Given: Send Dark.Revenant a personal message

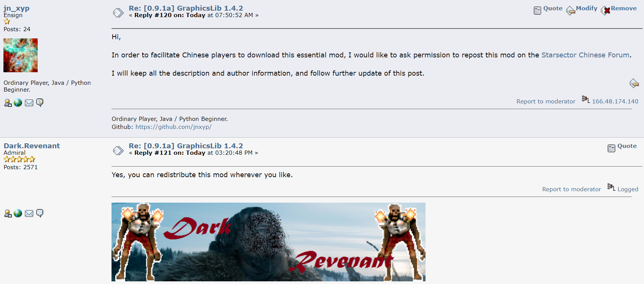Looking at the screenshot, I should coord(40,213).
